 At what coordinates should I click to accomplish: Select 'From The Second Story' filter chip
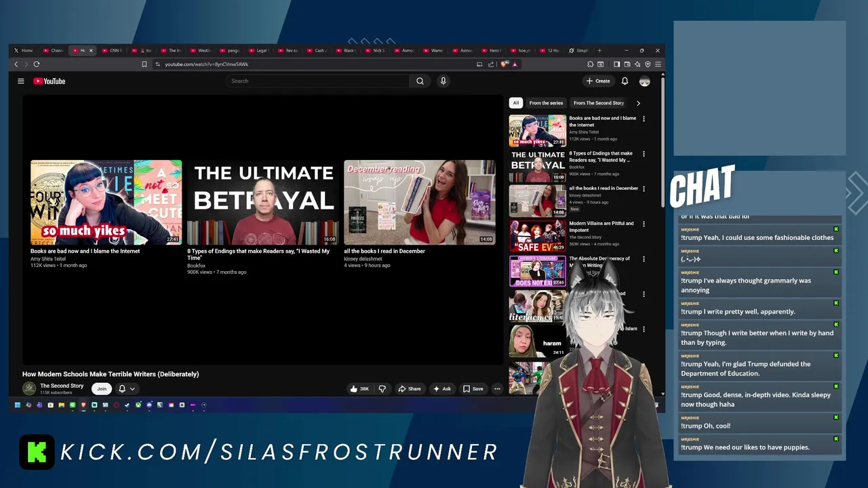point(599,103)
